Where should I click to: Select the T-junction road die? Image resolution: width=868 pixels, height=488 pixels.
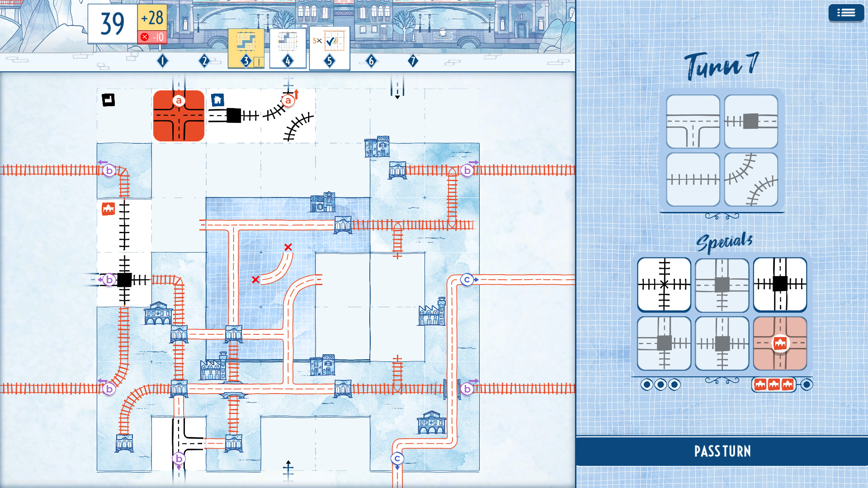tap(692, 122)
